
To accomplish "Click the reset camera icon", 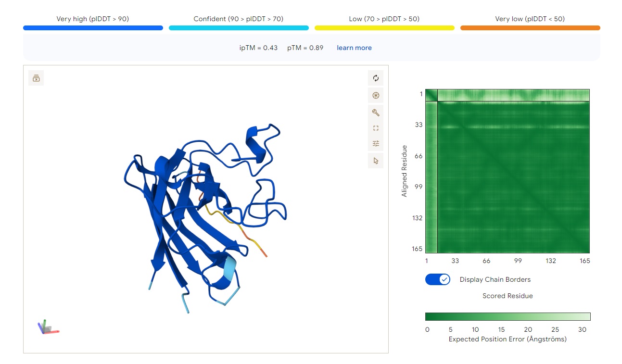I will 376,78.
